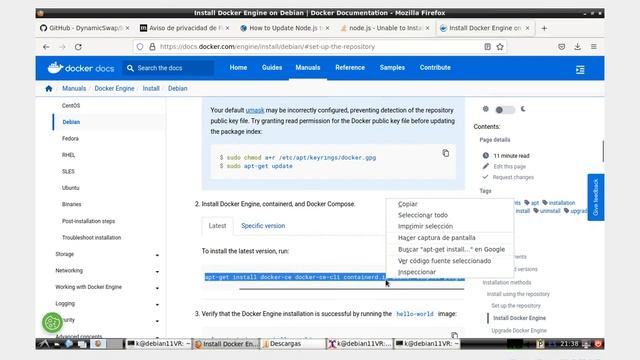Click the sun light-mode icon

tap(485, 109)
